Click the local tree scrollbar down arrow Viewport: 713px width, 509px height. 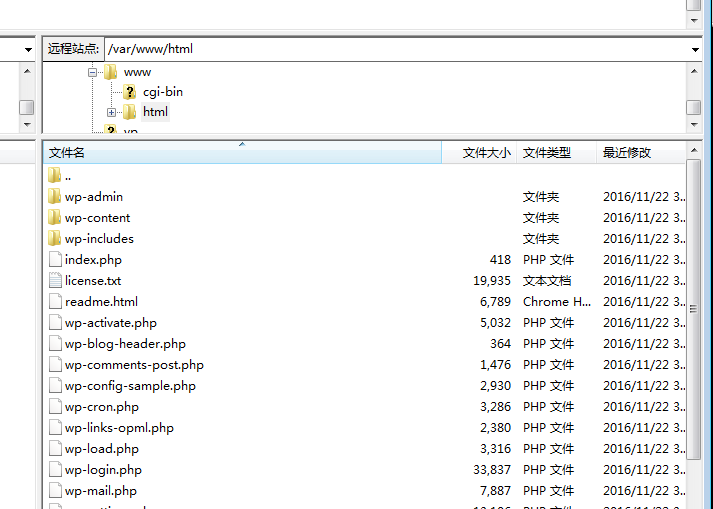pos(27,124)
